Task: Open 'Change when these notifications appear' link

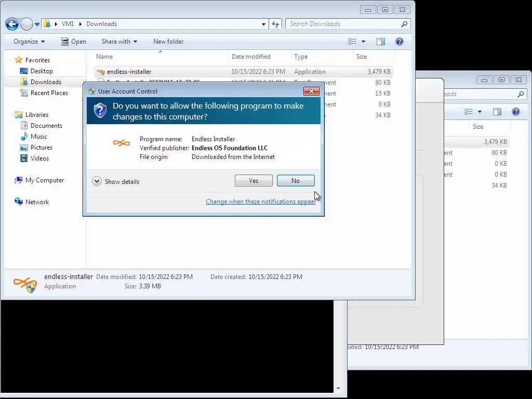Action: pyautogui.click(x=261, y=202)
